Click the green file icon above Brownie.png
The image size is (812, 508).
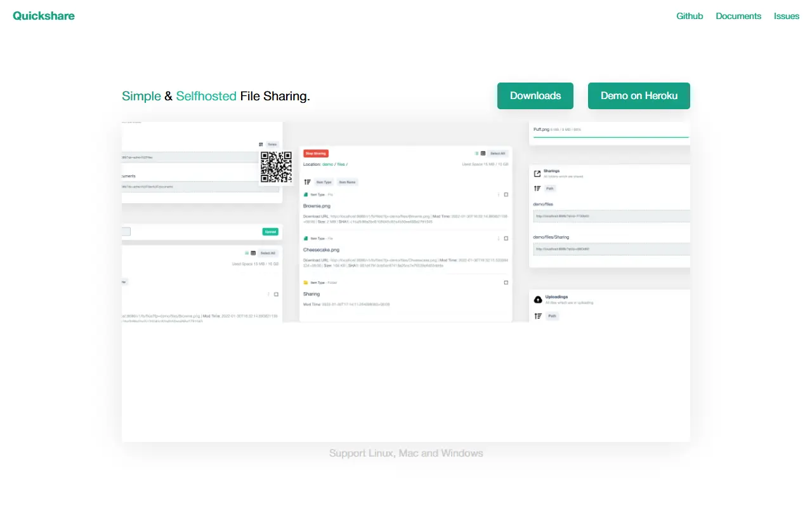click(306, 194)
